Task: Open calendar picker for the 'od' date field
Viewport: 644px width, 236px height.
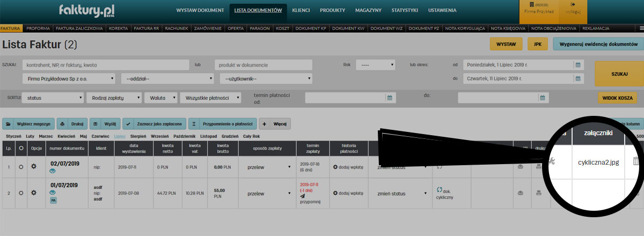Action: 578,65
